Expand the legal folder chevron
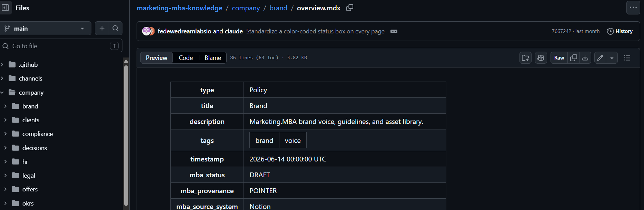Image resolution: width=644 pixels, height=210 pixels. click(6, 176)
